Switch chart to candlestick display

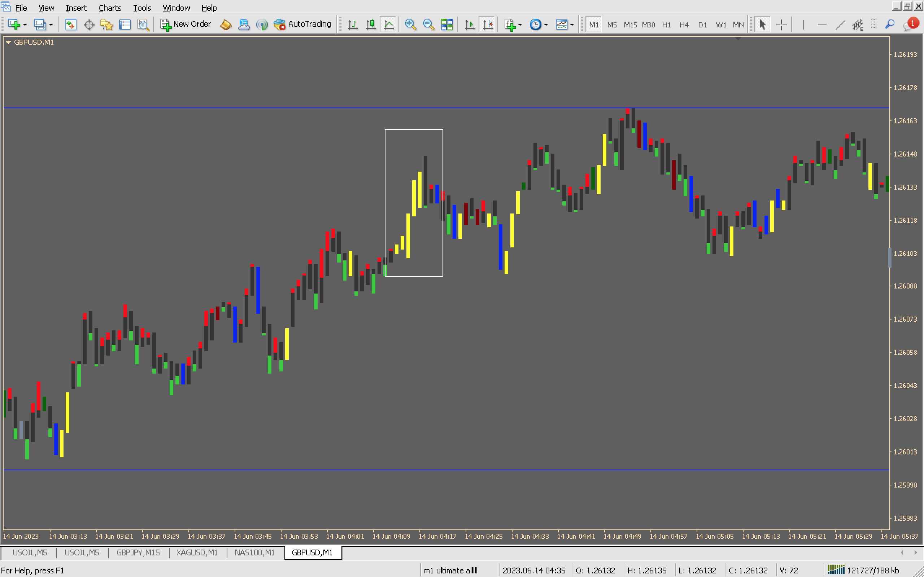[x=371, y=25]
